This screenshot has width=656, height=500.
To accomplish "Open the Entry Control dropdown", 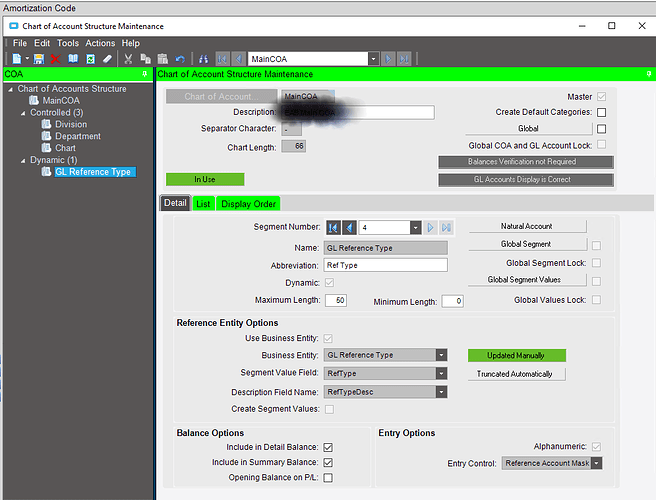I will [x=597, y=463].
